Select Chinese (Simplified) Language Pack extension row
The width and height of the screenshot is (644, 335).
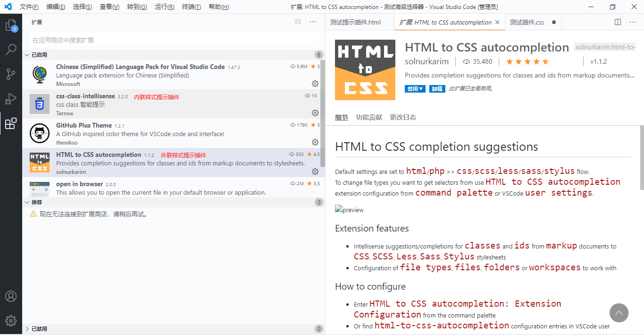[x=171, y=75]
